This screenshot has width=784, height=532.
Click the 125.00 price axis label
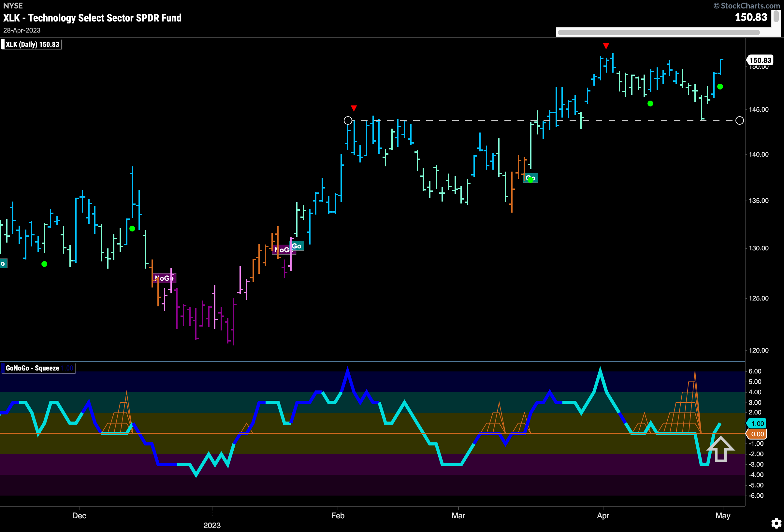click(759, 298)
